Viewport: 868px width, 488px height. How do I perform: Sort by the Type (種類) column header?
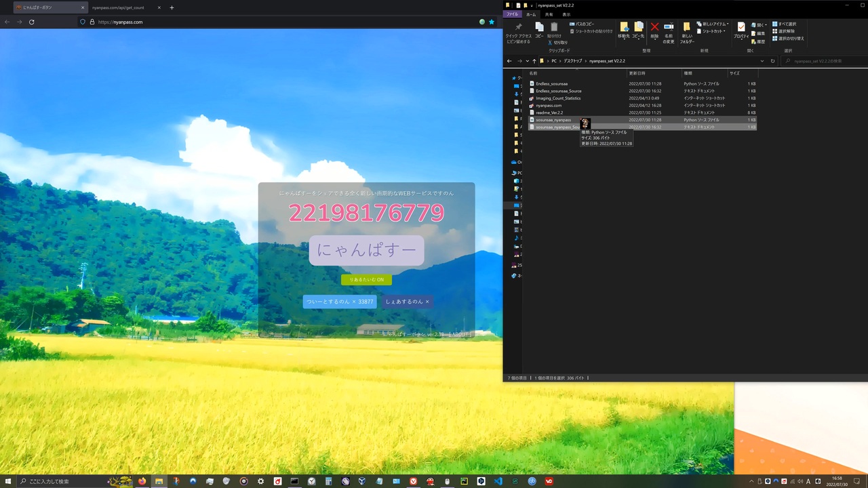pyautogui.click(x=704, y=73)
